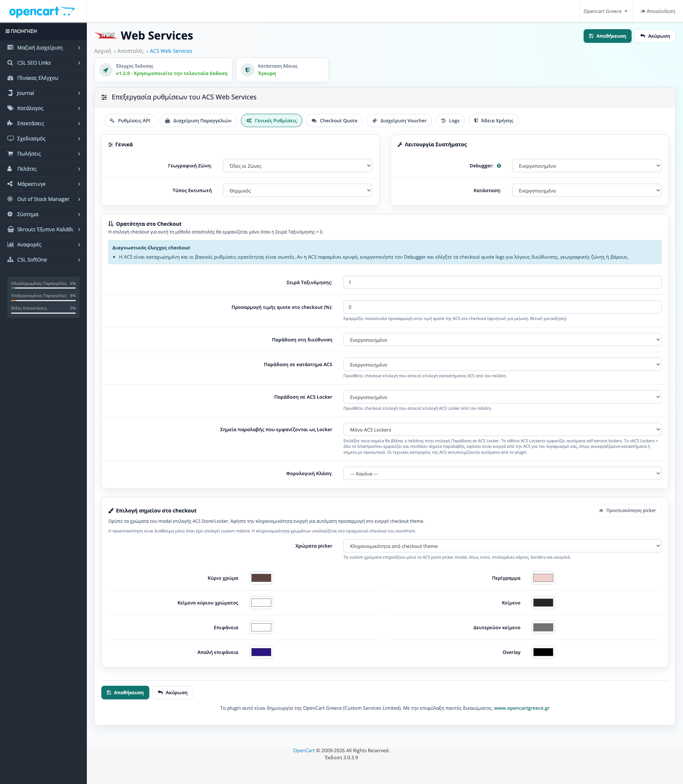Click the brush icon beside Επιλογή σημείου στο checkout
This screenshot has width=683, height=784.
pos(111,511)
